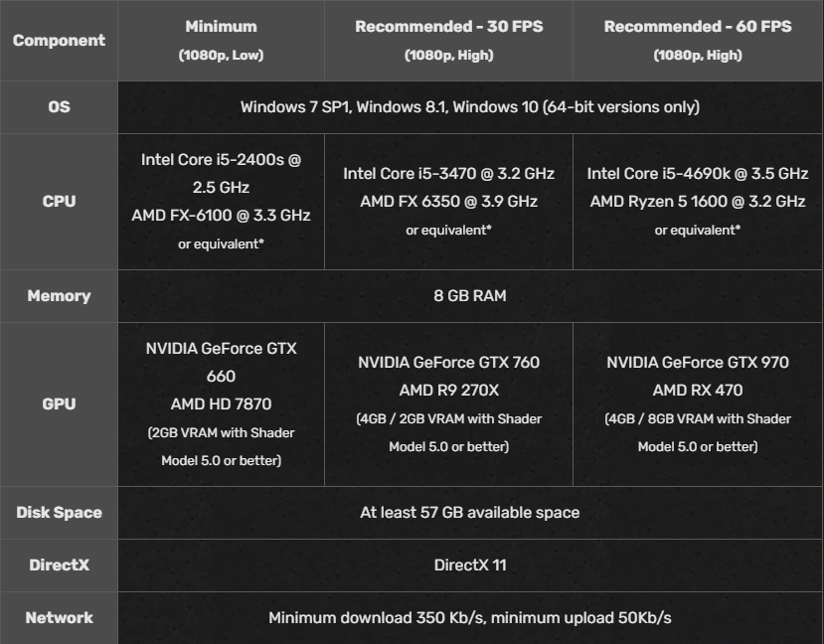Click the DirectX 11 cell
Screen dimensions: 824x644
tap(470, 565)
